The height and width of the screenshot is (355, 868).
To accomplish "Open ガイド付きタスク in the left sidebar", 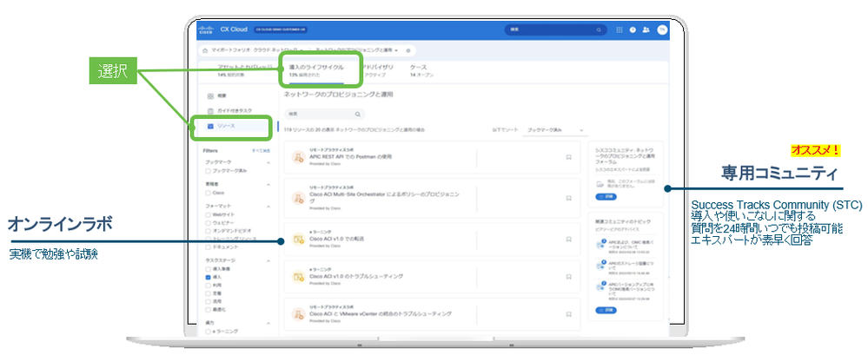I will point(236,110).
